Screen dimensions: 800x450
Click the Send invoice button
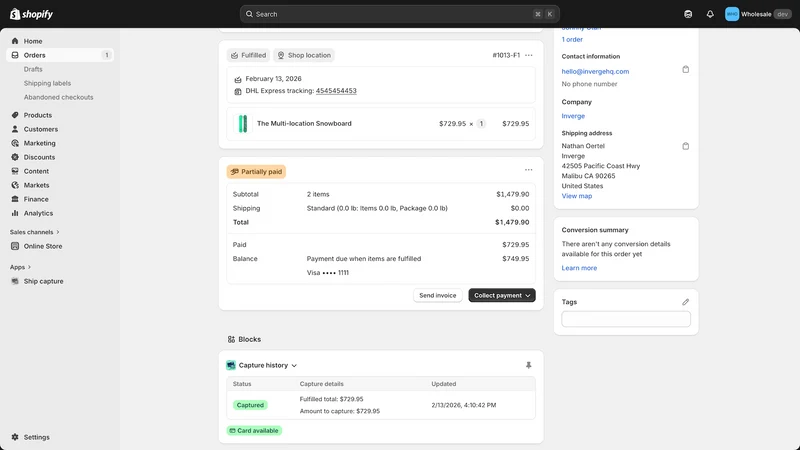click(438, 295)
